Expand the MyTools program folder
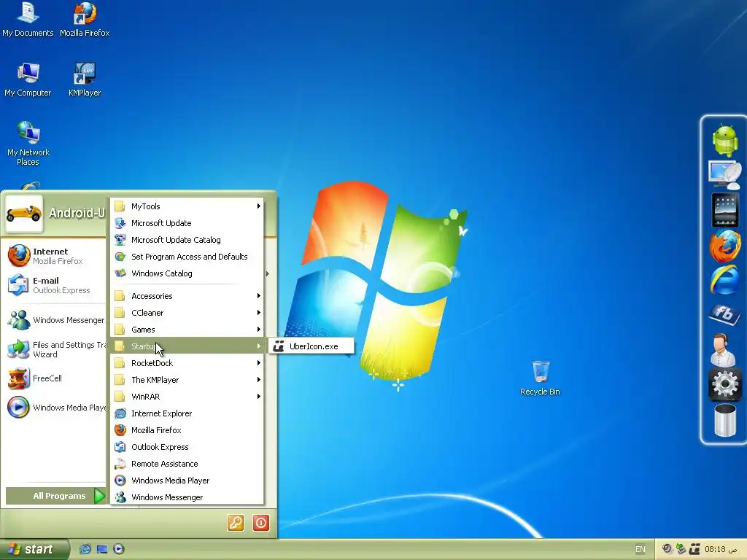The image size is (747, 560). coord(187,206)
